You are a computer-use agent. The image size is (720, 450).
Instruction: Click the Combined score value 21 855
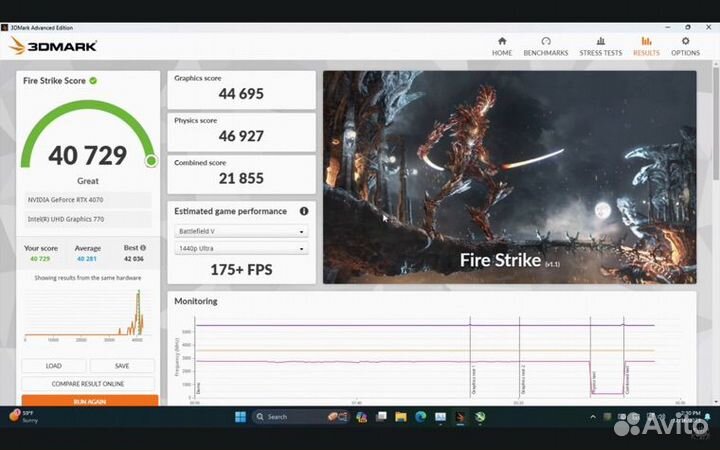pos(241,178)
